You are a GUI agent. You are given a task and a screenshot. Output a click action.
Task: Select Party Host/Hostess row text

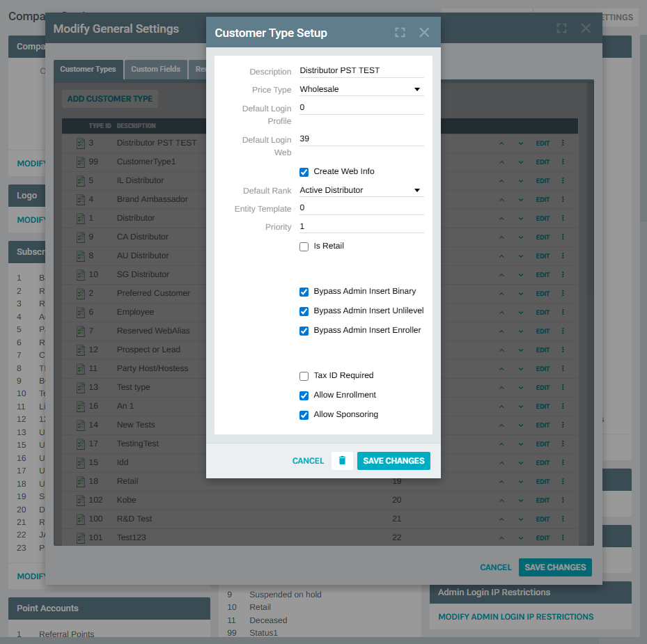[153, 368]
